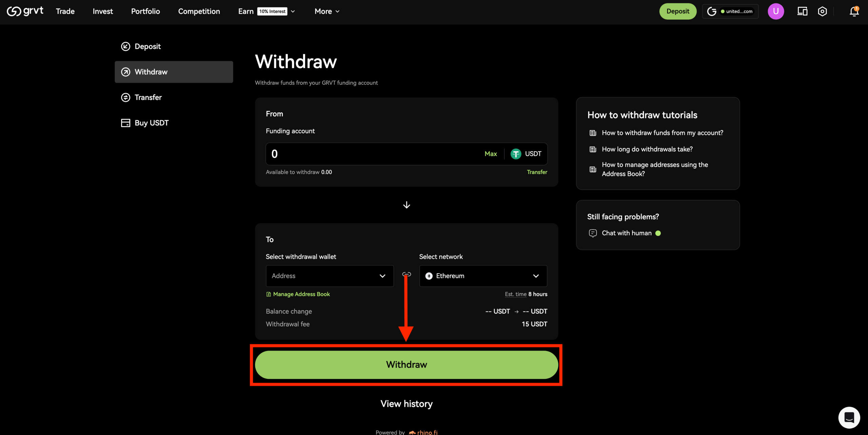Click the Max amount link

[490, 154]
